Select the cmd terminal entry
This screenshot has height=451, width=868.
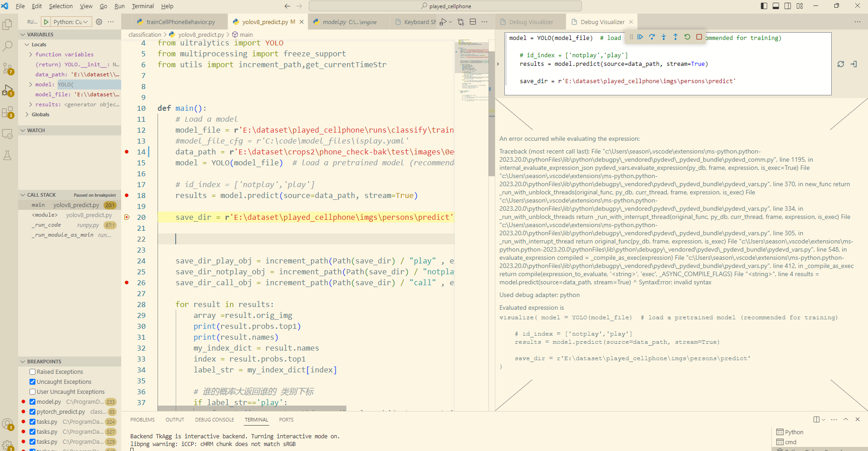click(x=791, y=442)
